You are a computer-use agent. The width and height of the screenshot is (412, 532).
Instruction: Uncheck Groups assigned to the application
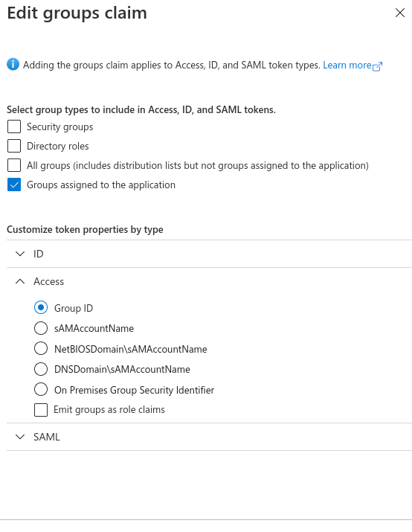(x=14, y=185)
